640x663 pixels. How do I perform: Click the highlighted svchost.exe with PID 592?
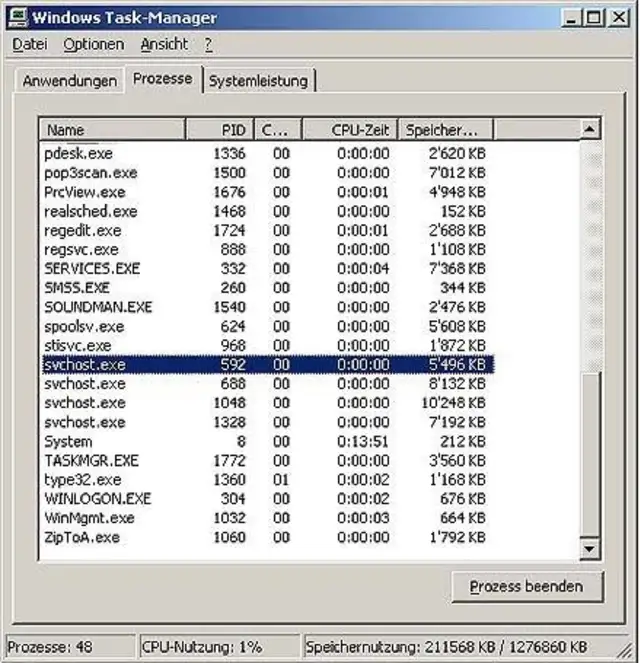pos(268,364)
